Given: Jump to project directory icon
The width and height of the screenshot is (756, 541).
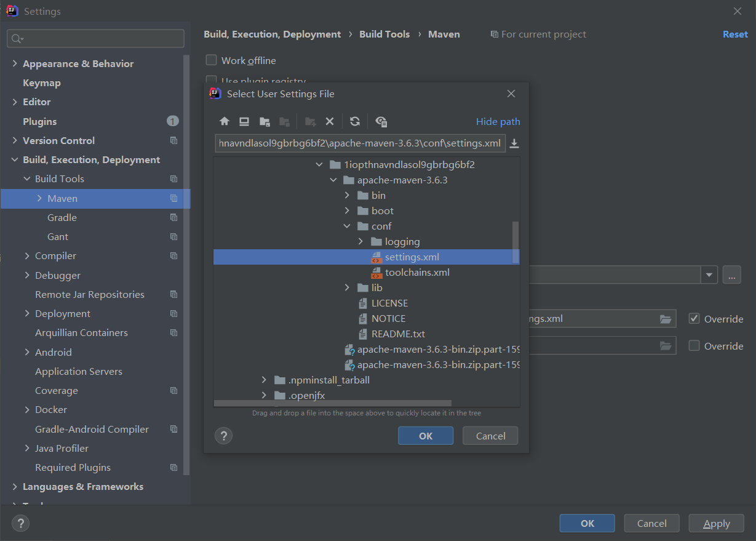Looking at the screenshot, I should (265, 121).
